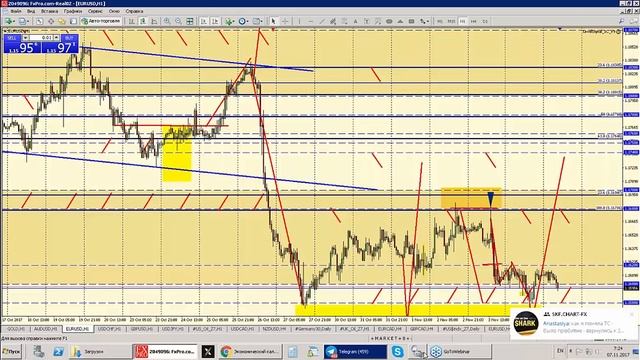
Task: Open templates dropdown
Action: click(x=258, y=21)
